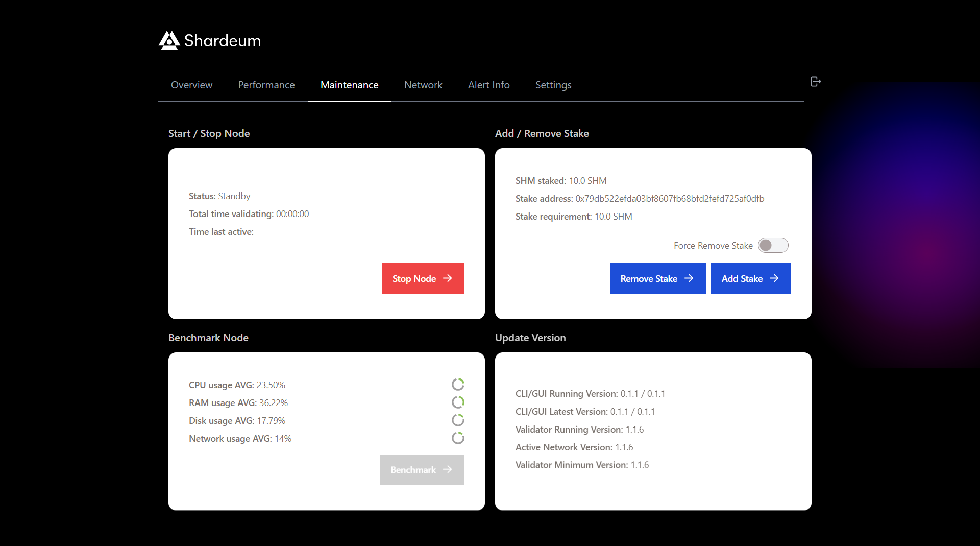Screen dimensions: 980x546
Task: Click the Maintenance tab label
Action: (349, 85)
